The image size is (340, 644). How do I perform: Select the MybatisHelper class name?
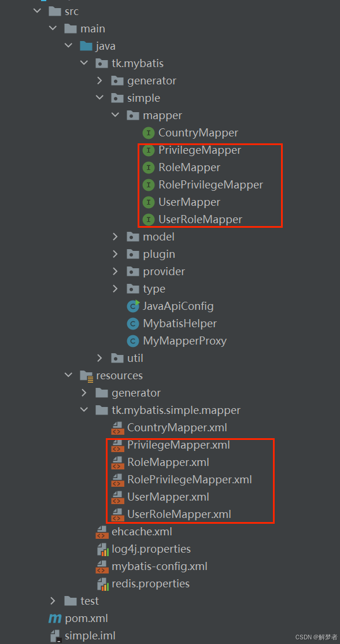[x=180, y=324]
